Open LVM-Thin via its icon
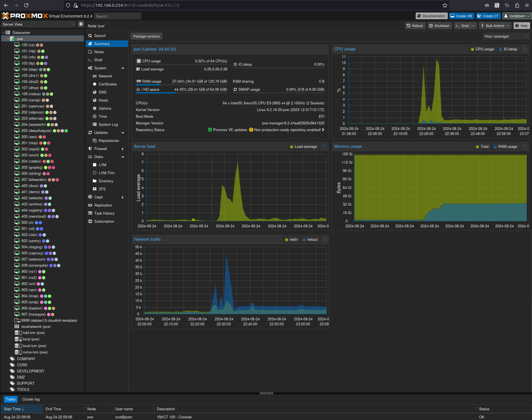 (95, 173)
